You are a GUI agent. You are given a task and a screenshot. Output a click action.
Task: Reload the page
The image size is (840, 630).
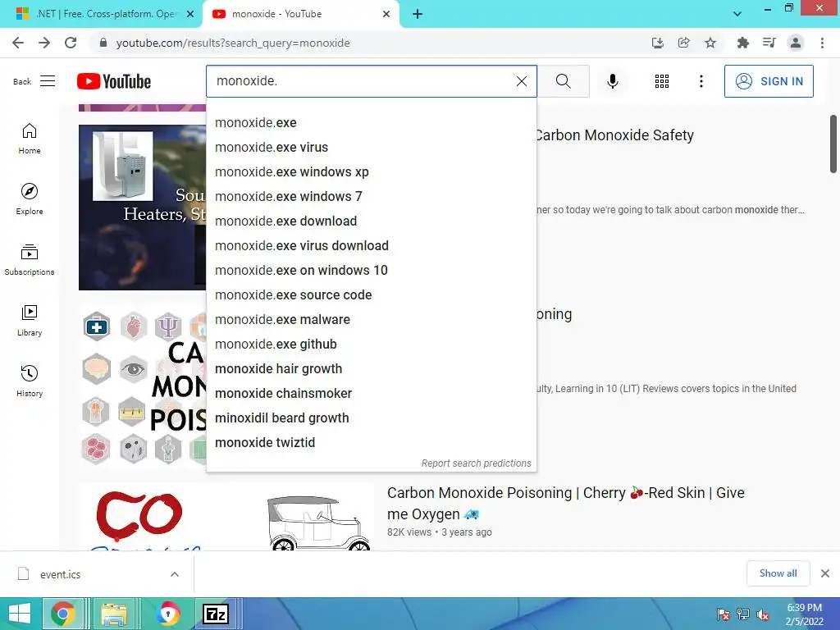point(71,43)
